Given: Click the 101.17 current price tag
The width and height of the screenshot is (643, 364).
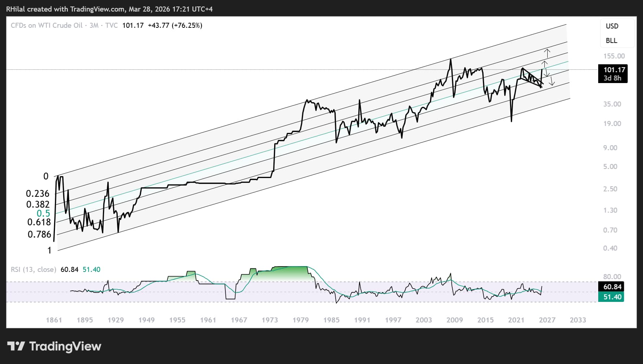Looking at the screenshot, I should 614,70.
